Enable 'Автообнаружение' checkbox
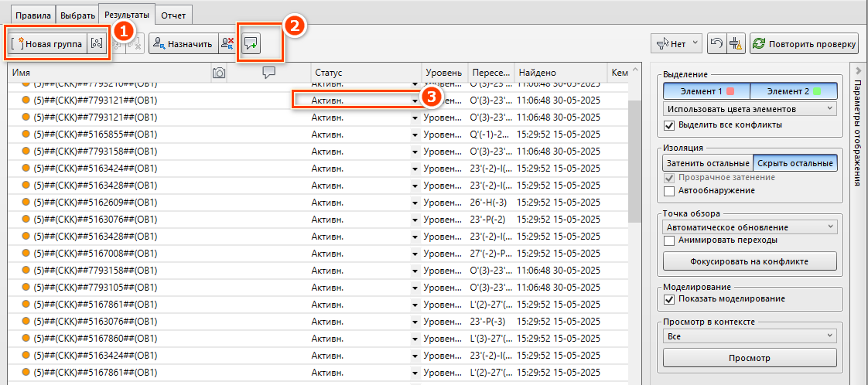 pyautogui.click(x=670, y=190)
